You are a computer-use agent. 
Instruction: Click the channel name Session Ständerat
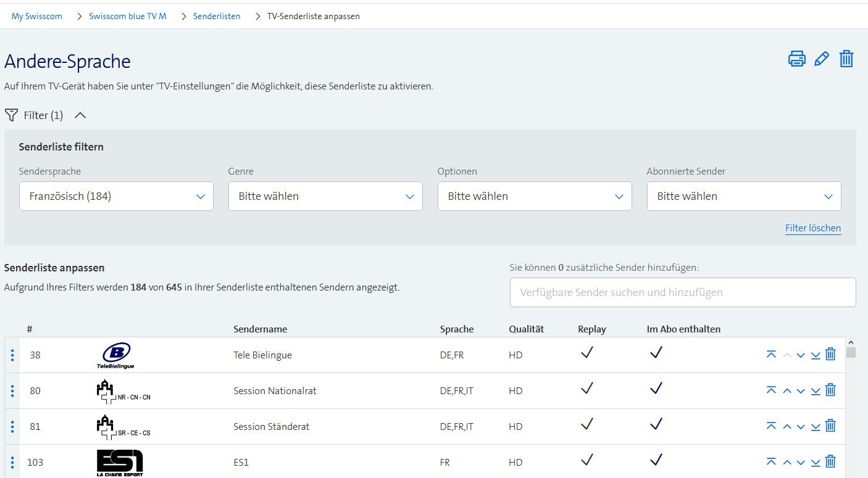pyautogui.click(x=272, y=427)
